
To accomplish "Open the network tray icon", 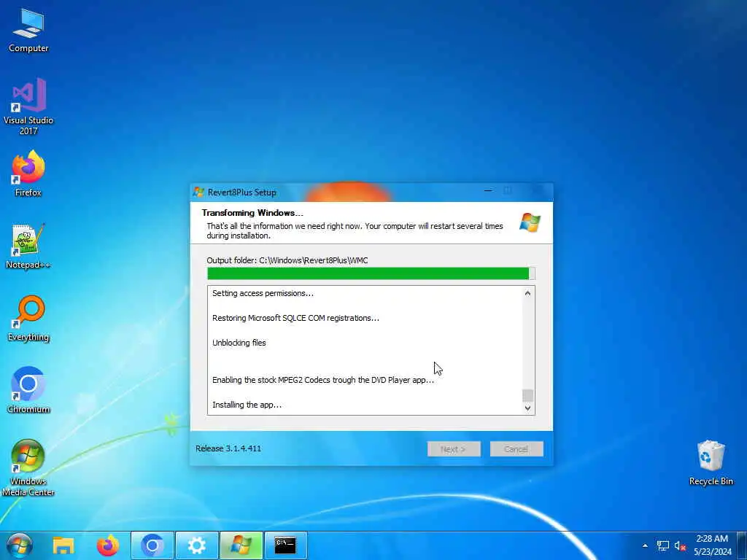I will click(662, 545).
